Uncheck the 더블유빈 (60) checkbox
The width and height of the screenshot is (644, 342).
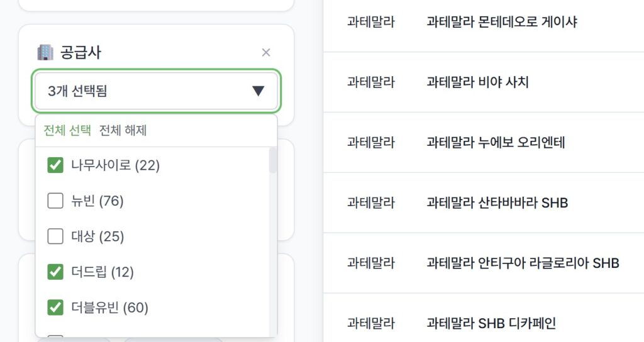tap(56, 307)
